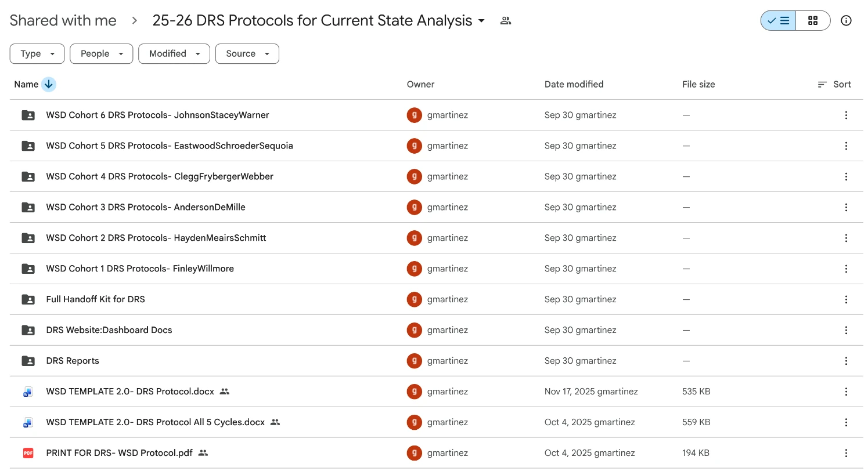Select WSD Cohort 5 DRS Protocols- EastwoodSchroederSequoia
Image resolution: width=868 pixels, height=471 pixels.
coord(170,146)
